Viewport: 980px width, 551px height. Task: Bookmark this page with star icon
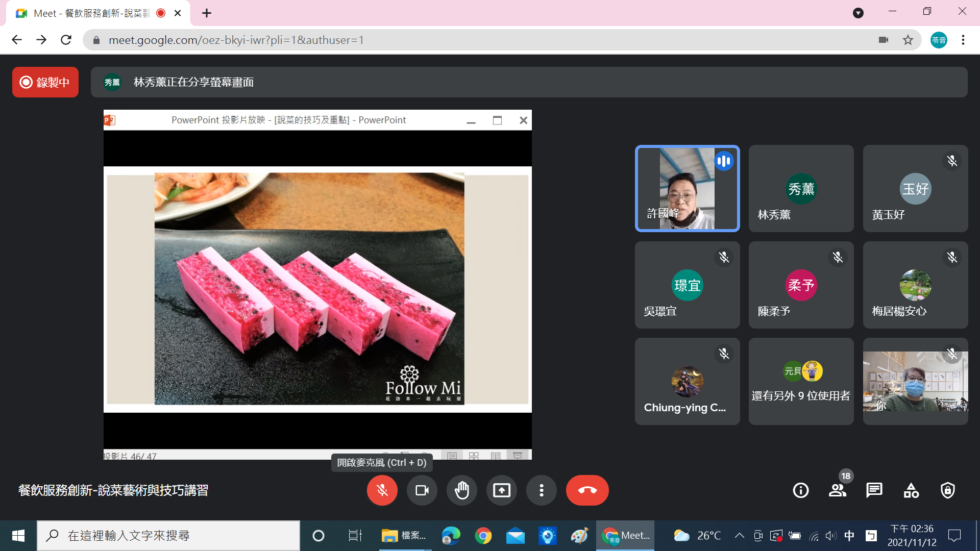click(x=908, y=40)
